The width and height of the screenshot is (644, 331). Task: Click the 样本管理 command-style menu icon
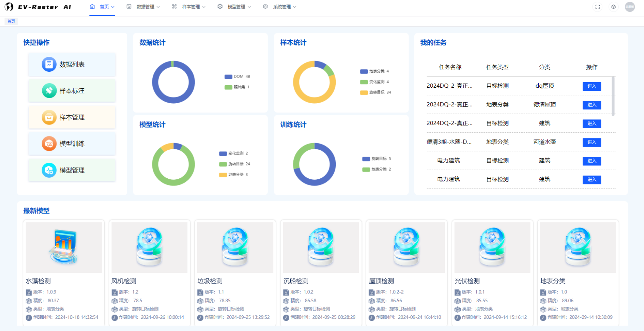pyautogui.click(x=174, y=6)
